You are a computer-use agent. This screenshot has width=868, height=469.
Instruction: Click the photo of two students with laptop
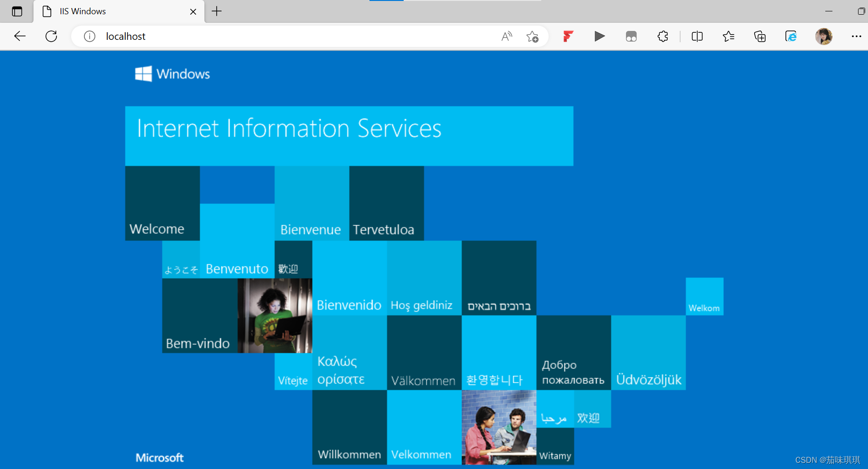[x=499, y=427]
